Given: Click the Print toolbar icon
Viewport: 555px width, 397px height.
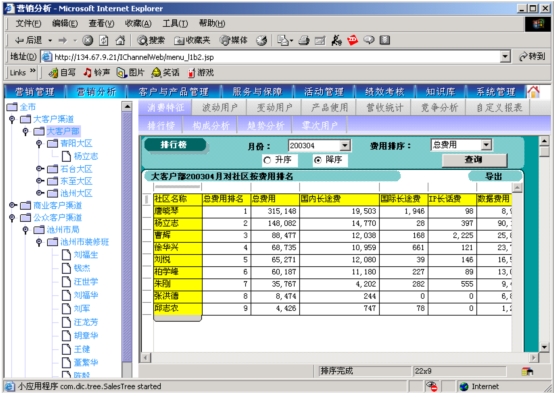Looking at the screenshot, I should (x=304, y=40).
